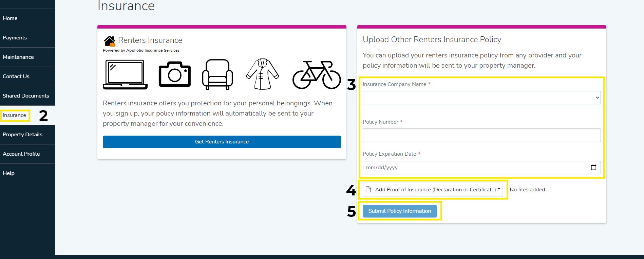The width and height of the screenshot is (644, 259).
Task: Click the camera icon
Action: pos(174,74)
